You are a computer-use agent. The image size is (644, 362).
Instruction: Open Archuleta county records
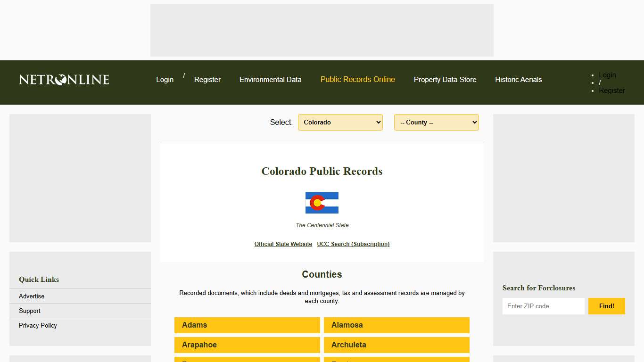(396, 345)
